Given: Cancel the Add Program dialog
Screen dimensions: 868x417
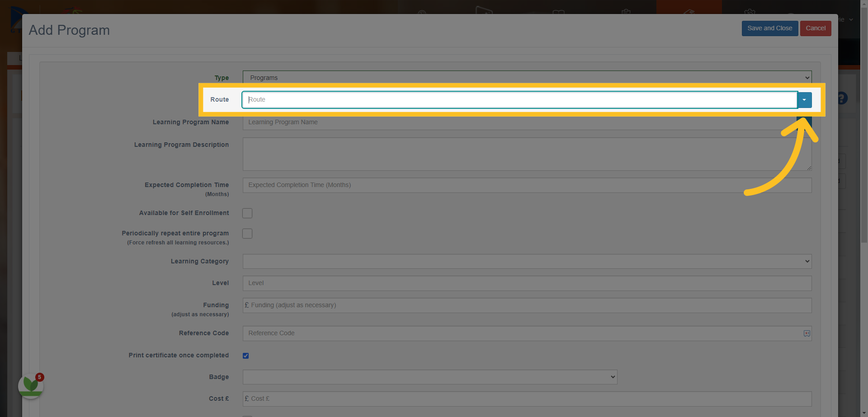Looking at the screenshot, I should tap(815, 28).
